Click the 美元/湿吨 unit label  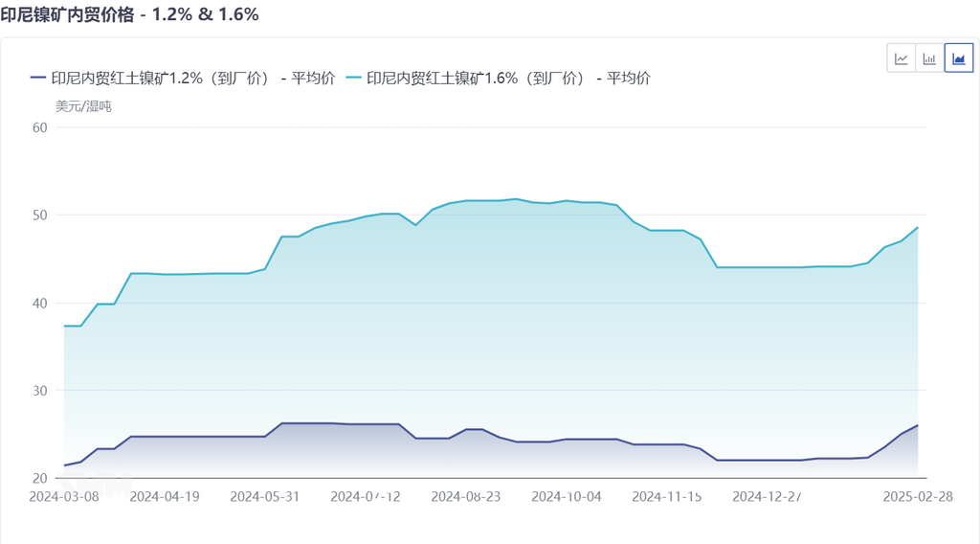(x=83, y=106)
